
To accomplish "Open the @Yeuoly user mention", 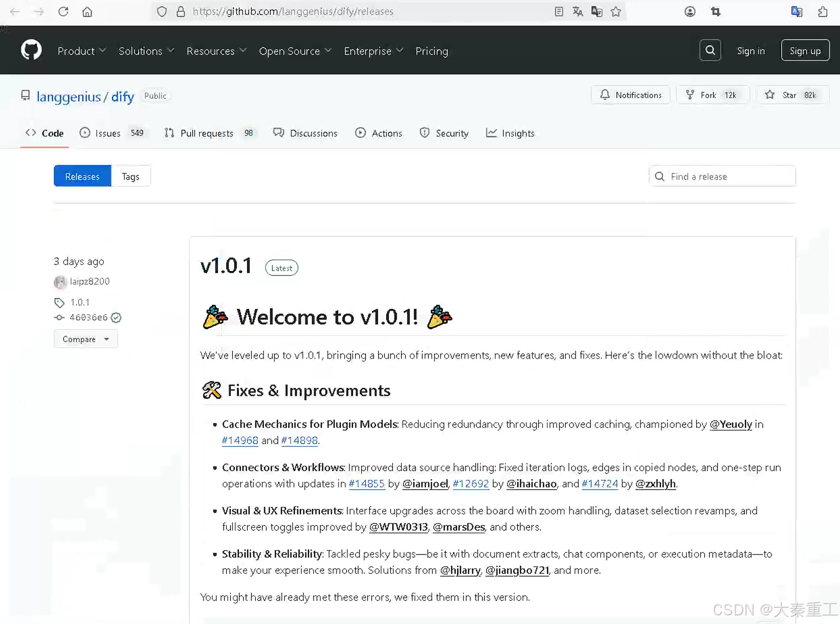I will click(x=731, y=424).
